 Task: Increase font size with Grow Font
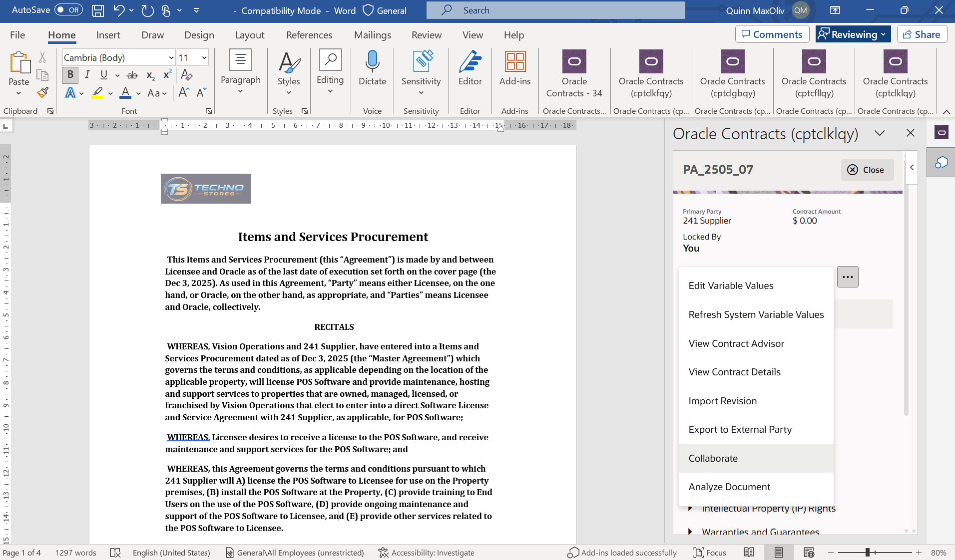point(183,93)
